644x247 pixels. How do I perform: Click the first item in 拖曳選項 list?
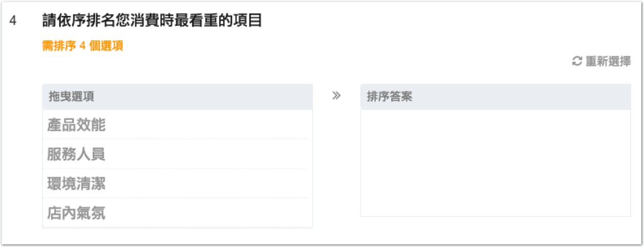click(76, 125)
